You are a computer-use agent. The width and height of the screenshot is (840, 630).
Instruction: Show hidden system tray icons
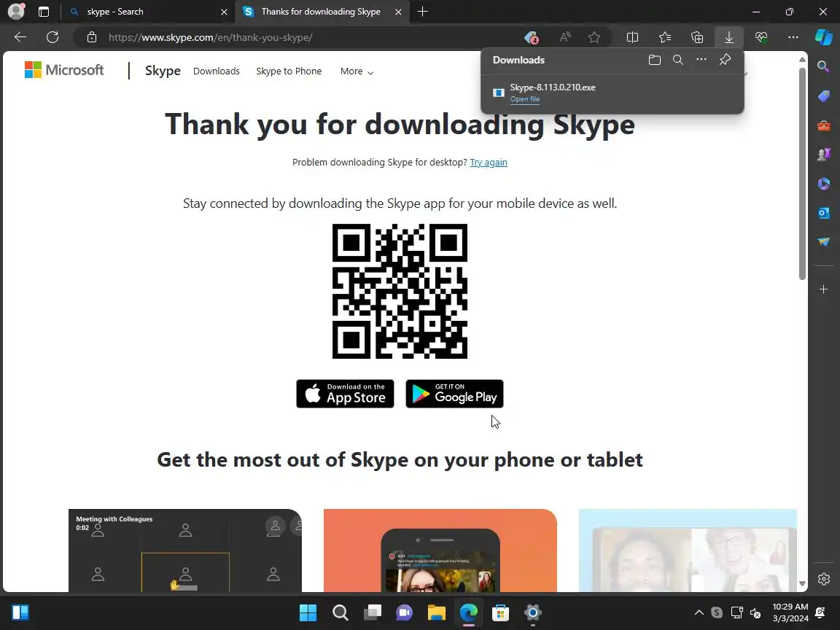[x=699, y=612]
